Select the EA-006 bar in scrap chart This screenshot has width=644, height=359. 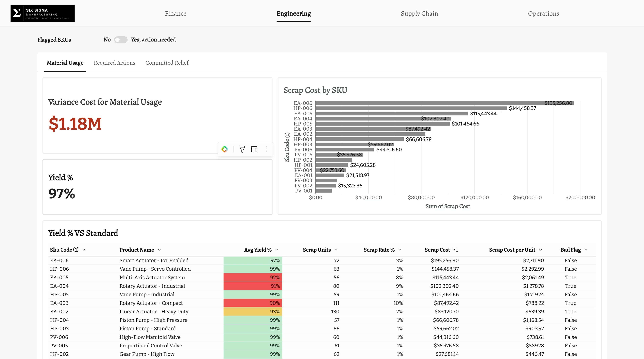[x=444, y=103]
